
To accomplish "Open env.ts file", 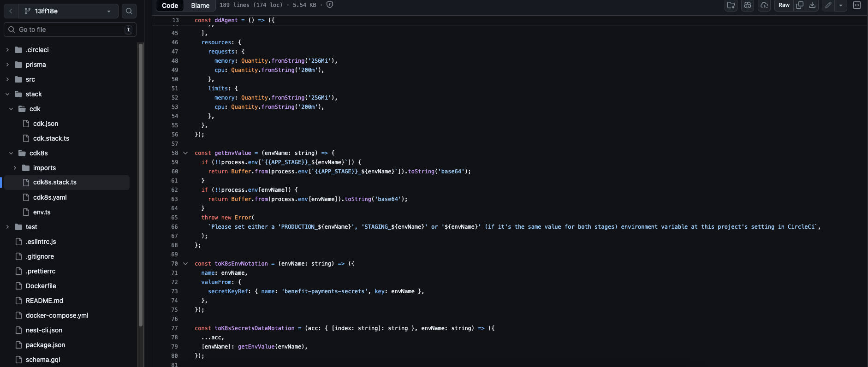I will [42, 212].
